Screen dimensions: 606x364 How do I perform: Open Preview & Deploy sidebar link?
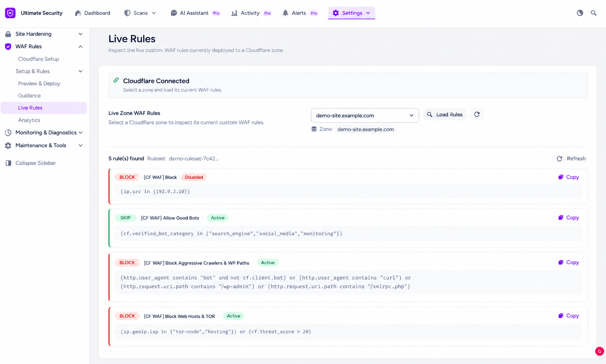39,84
